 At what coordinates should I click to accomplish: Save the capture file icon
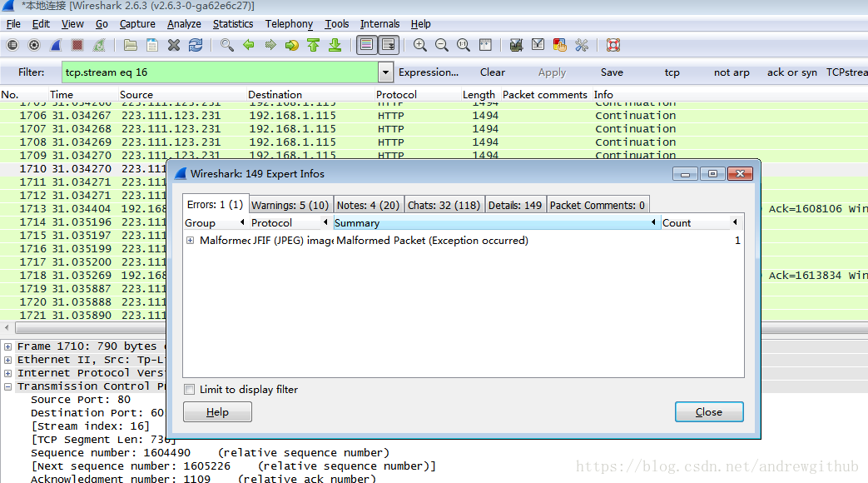[151, 45]
